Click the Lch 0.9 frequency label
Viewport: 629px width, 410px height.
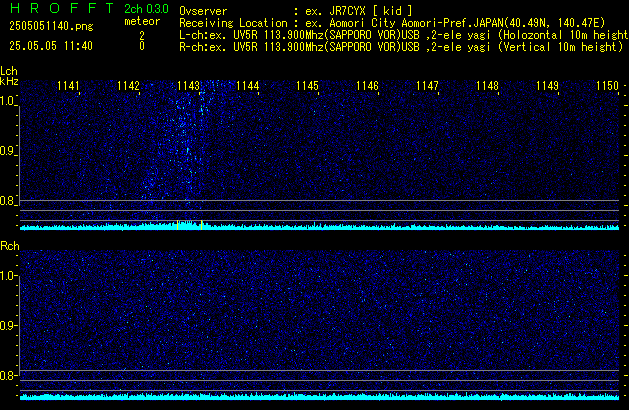point(8,151)
